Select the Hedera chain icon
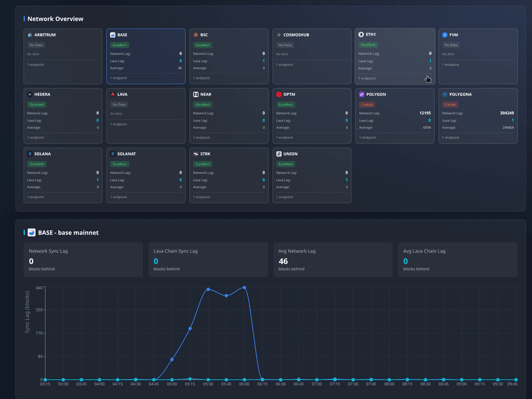The image size is (532, 399). [x=30, y=94]
